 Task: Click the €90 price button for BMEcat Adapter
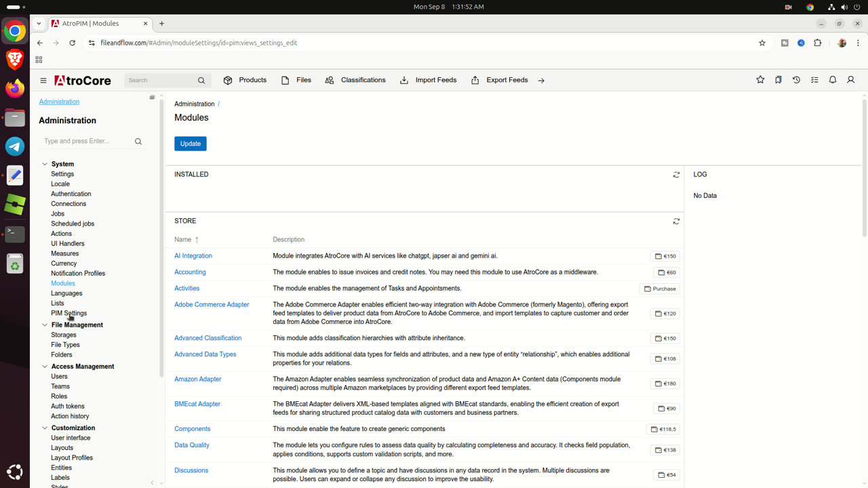click(667, 409)
